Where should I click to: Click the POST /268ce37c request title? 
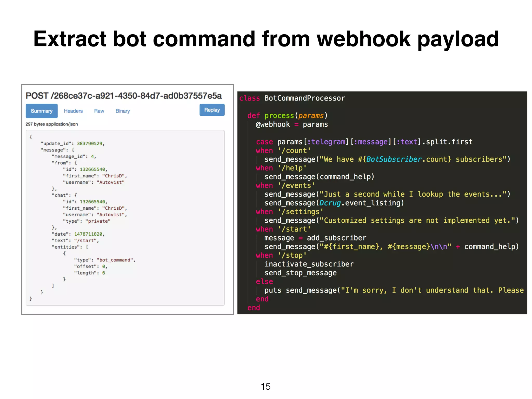click(x=124, y=96)
